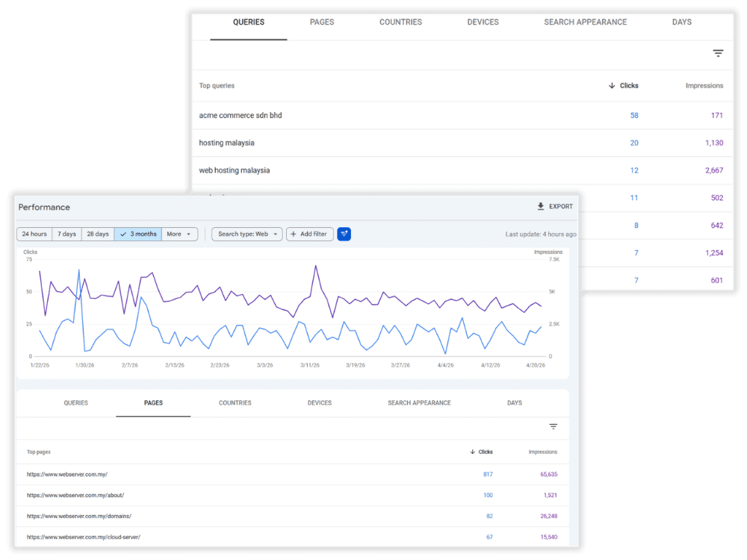The image size is (747, 560).
Task: Open SEARCH APPEARANCE tab in Performance panel
Action: 419,403
